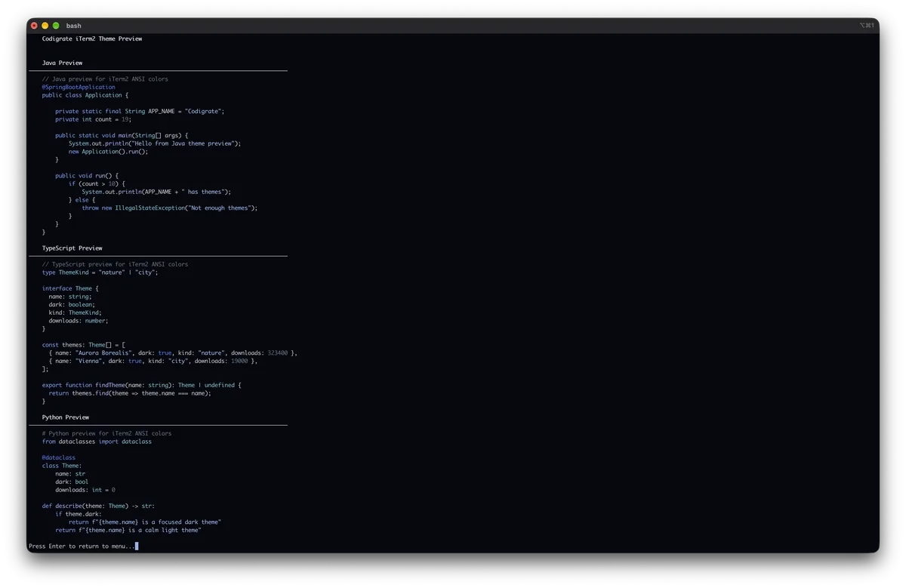
Task: Click the 'return themes.find(...)' line
Action: 130,393
